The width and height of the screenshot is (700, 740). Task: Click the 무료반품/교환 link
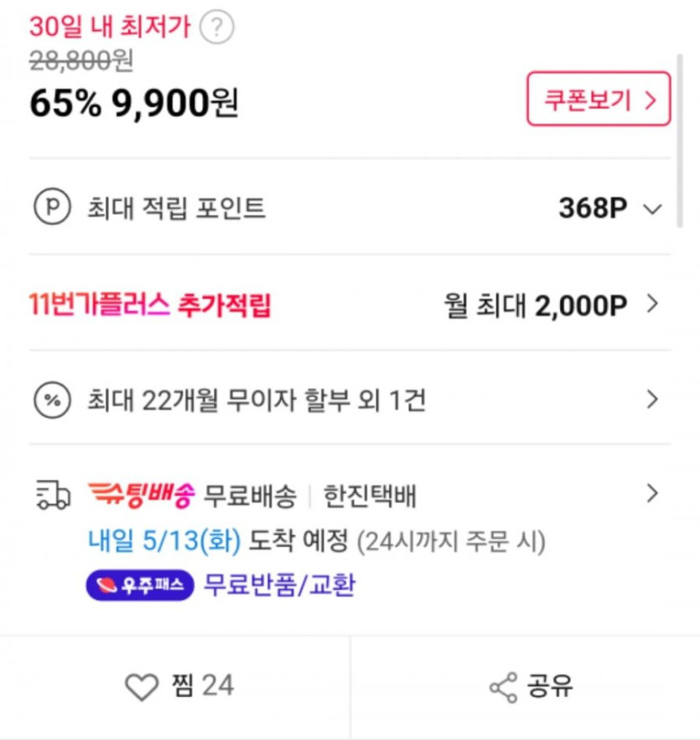(x=279, y=584)
